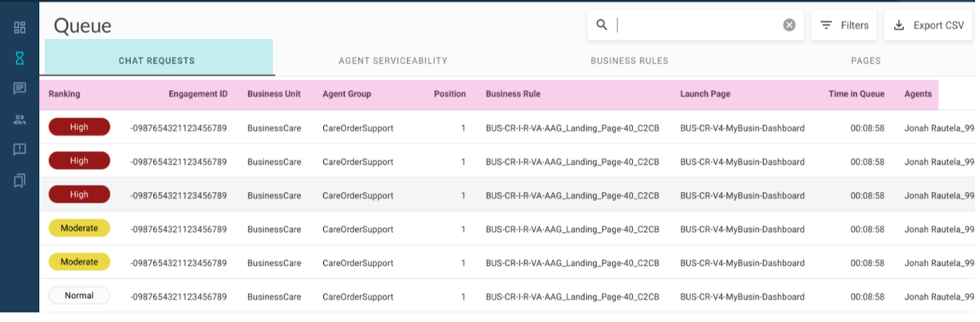Switch to the Agent Serviceability tab
The width and height of the screenshot is (980, 322).
coord(393,61)
